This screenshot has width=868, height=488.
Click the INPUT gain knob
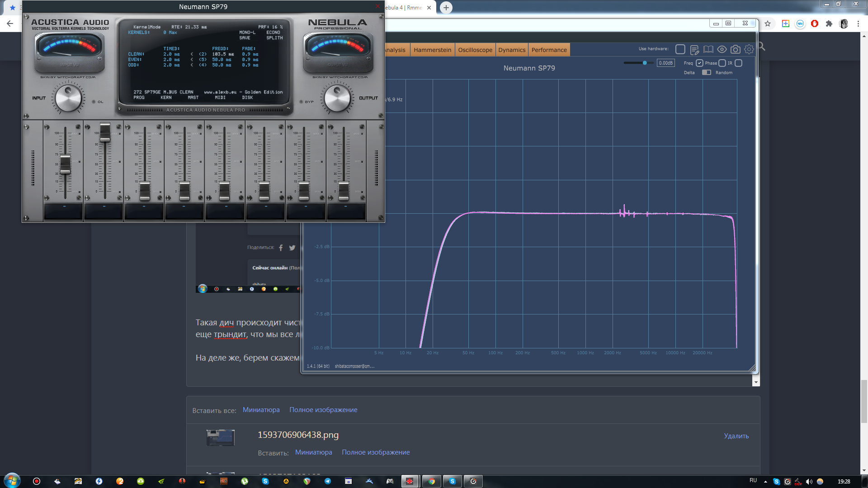click(x=68, y=98)
